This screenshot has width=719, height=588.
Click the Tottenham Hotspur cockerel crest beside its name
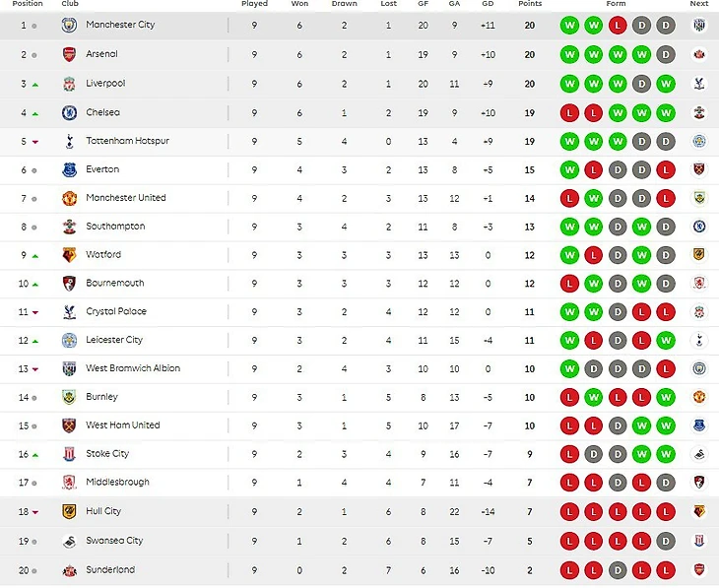click(x=69, y=141)
